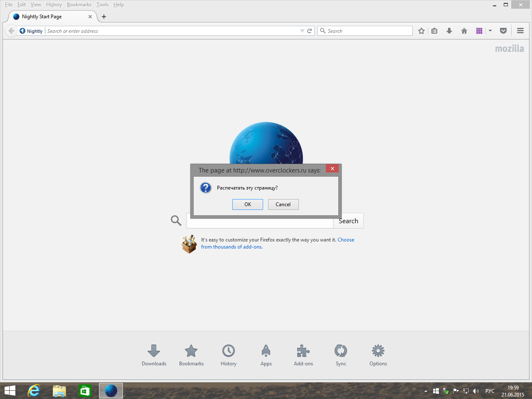The image size is (532, 399).
Task: Focus the toolbar Search box
Action: click(365, 31)
